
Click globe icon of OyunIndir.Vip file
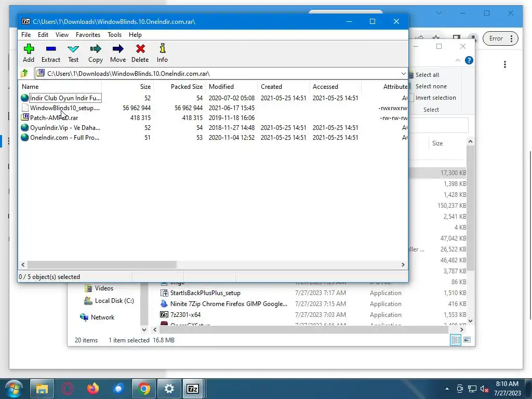click(x=24, y=128)
